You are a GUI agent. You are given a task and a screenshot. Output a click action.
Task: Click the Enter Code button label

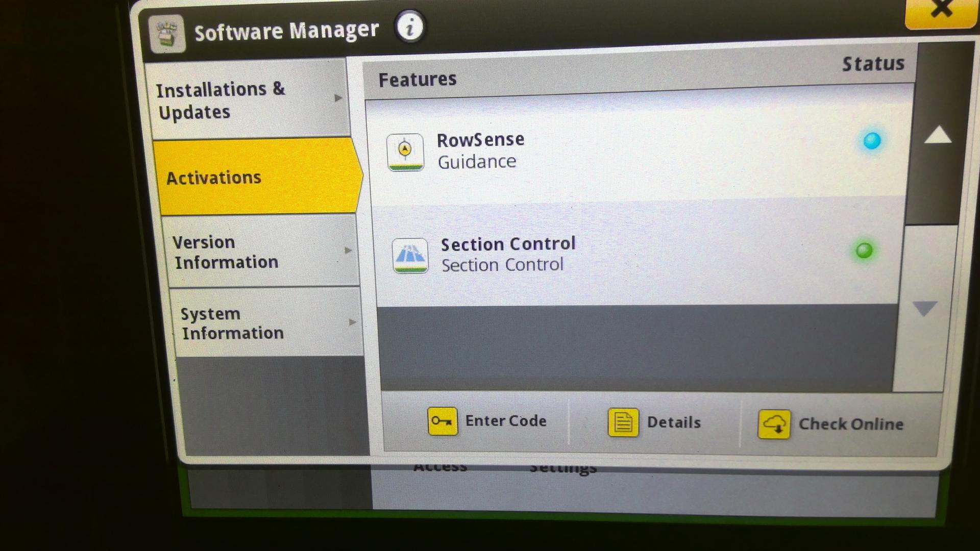point(505,421)
